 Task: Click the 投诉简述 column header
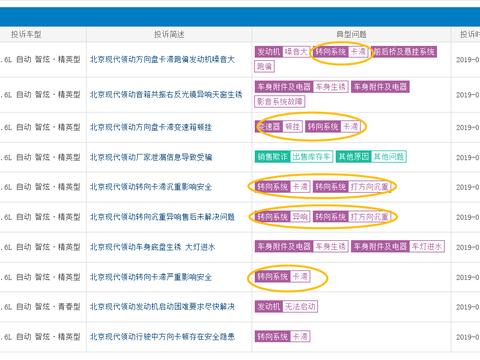[x=169, y=34]
